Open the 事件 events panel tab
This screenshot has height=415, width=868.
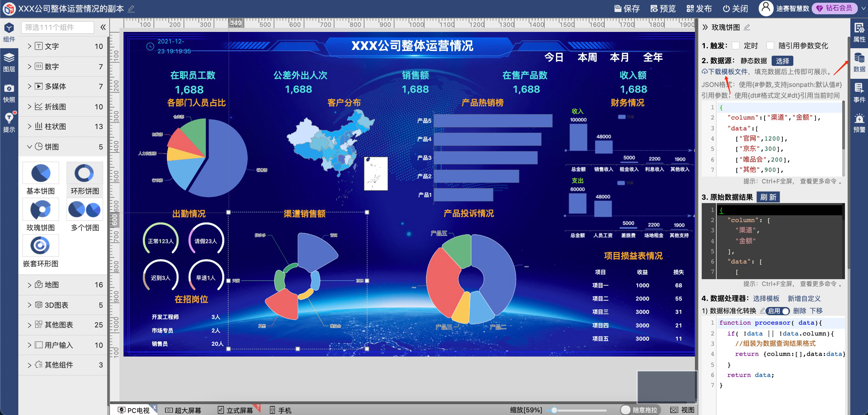coord(859,92)
